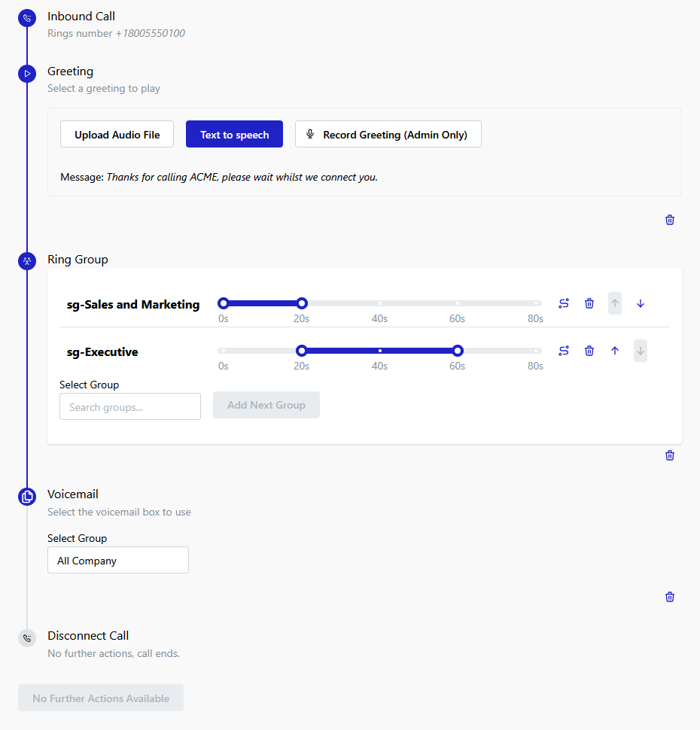The width and height of the screenshot is (700, 730).
Task: Click the Inbound Call phone icon
Action: click(x=27, y=18)
